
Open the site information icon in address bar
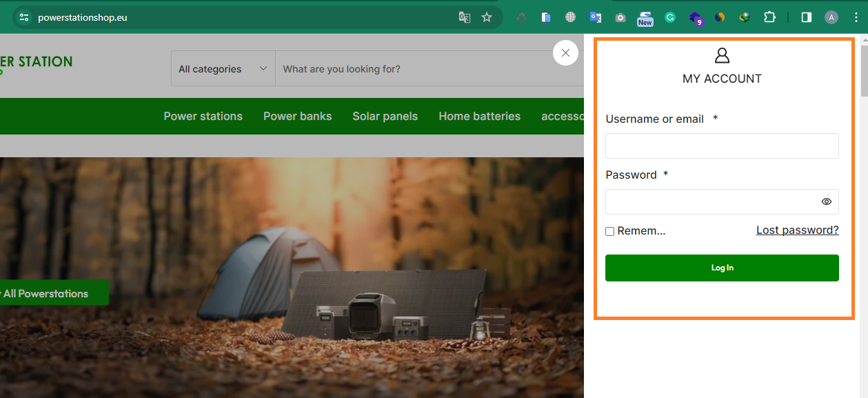(24, 17)
